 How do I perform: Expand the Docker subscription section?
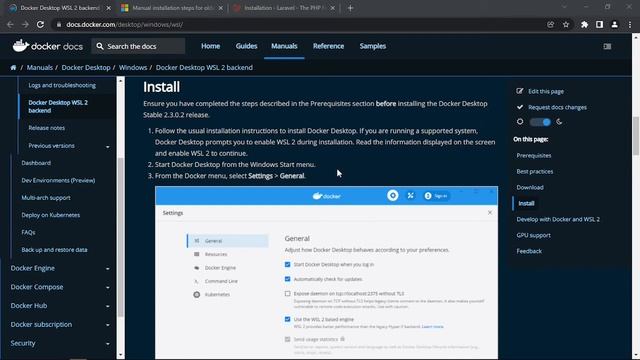(x=108, y=325)
